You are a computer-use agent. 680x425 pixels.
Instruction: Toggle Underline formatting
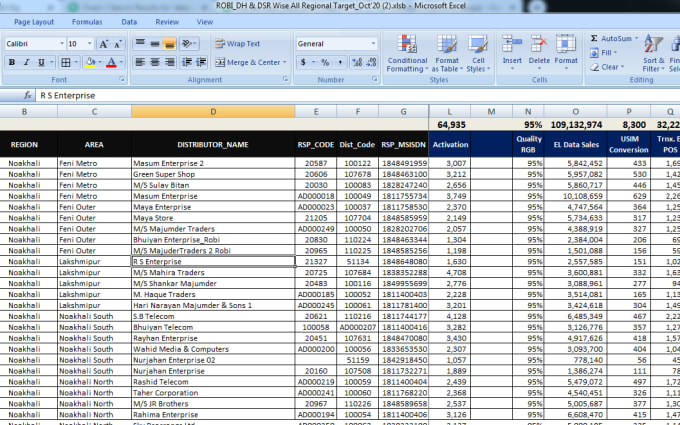(x=41, y=62)
